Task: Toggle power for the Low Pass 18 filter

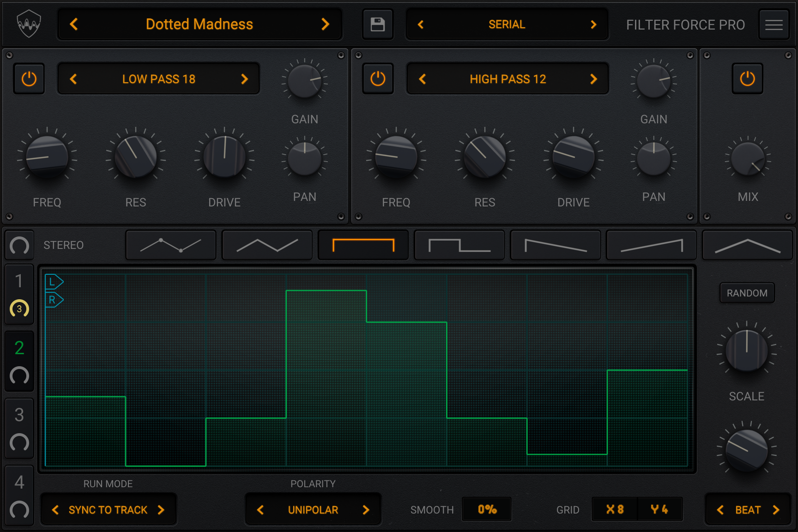Action: coord(29,79)
